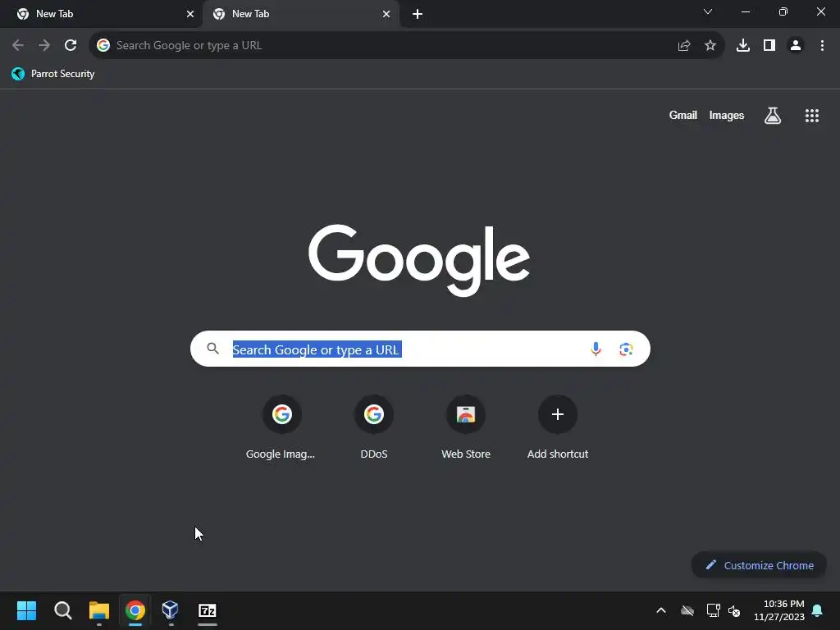Viewport: 840px width, 630px height.
Task: Open Chrome's three-dot menu
Action: click(x=822, y=46)
